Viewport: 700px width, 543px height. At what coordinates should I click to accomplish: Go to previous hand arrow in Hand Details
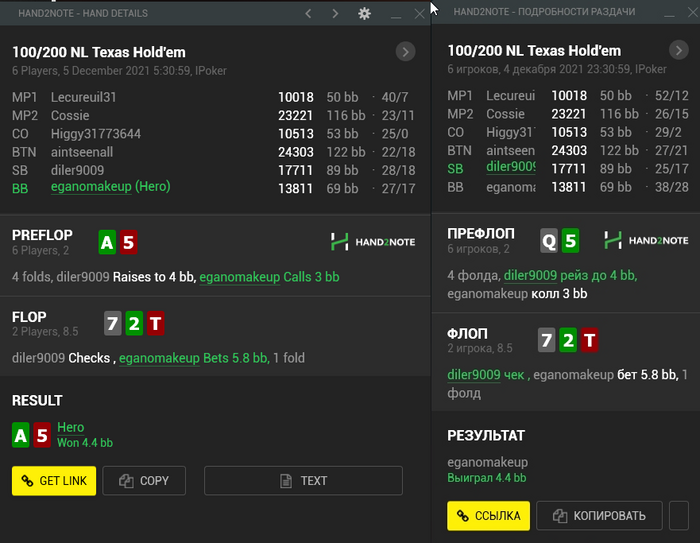coord(308,13)
